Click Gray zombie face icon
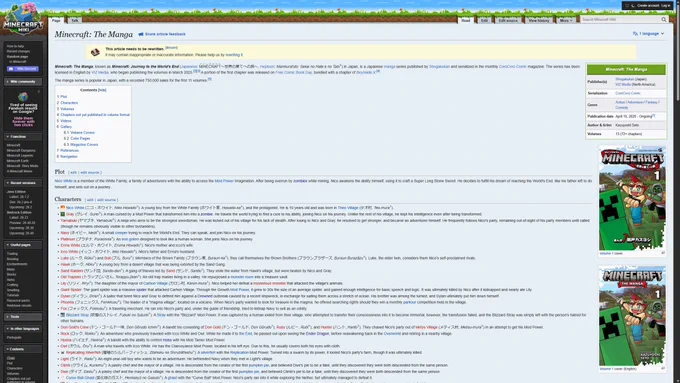This screenshot has width=680, height=383. coord(62,214)
